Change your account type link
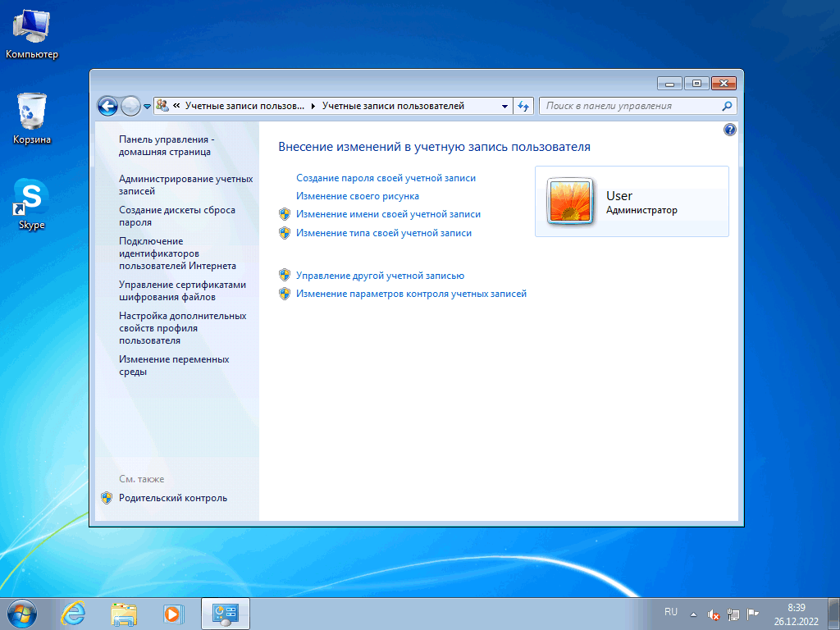The height and width of the screenshot is (630, 840). pyautogui.click(x=384, y=233)
